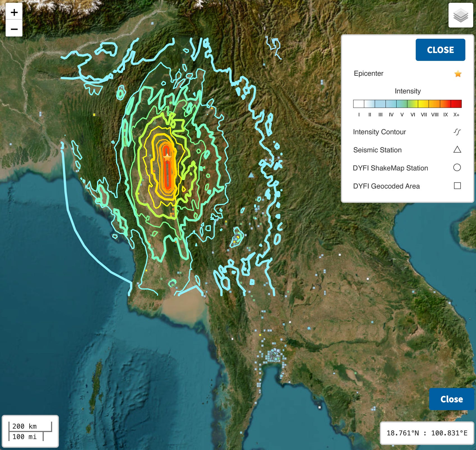476x450 pixels.
Task: Zoom in with the plus button
Action: pyautogui.click(x=14, y=12)
